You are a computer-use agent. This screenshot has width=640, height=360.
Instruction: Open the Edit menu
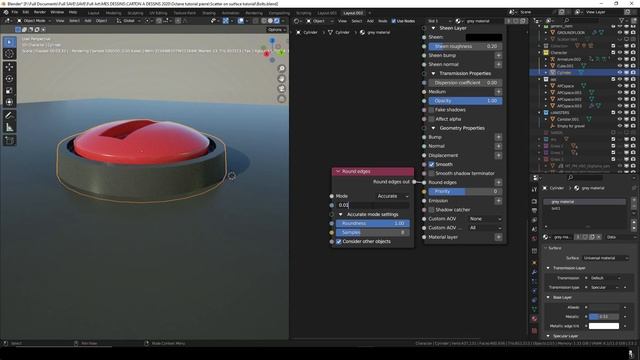click(x=26, y=12)
